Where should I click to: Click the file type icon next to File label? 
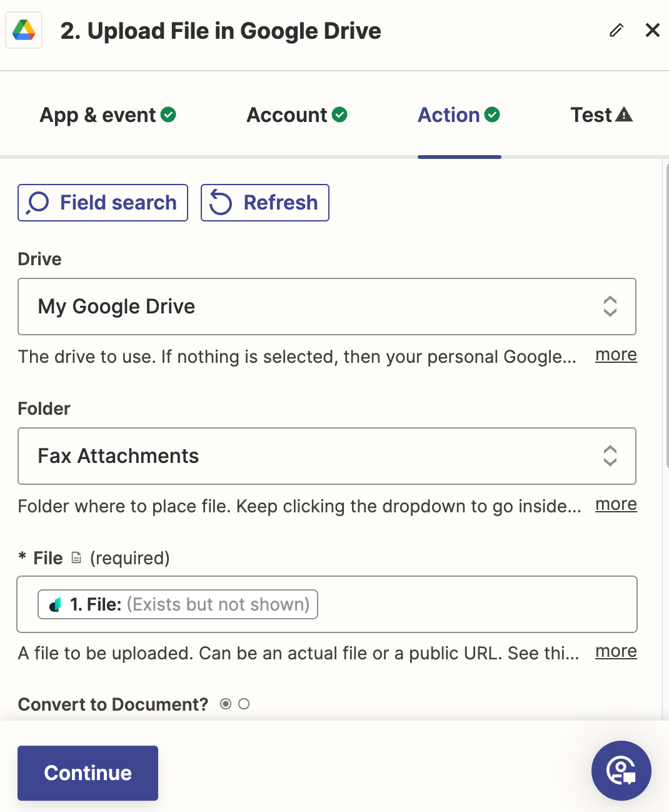[x=76, y=557]
